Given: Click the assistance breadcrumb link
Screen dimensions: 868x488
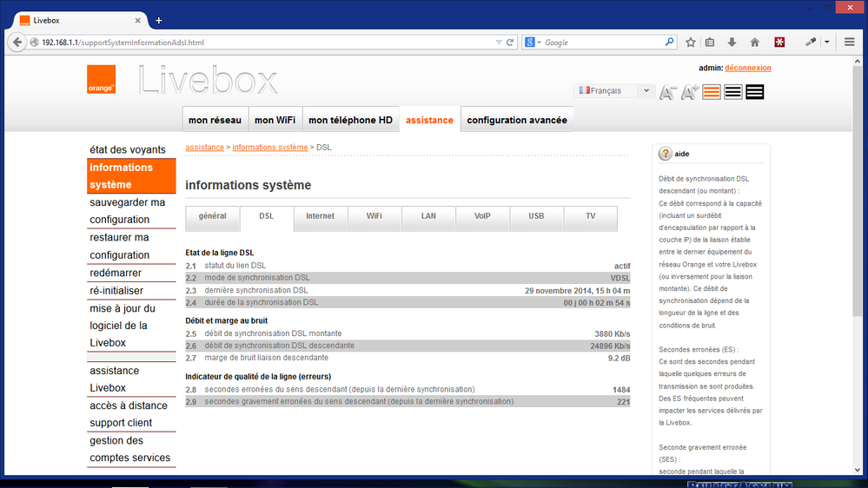Looking at the screenshot, I should point(205,147).
